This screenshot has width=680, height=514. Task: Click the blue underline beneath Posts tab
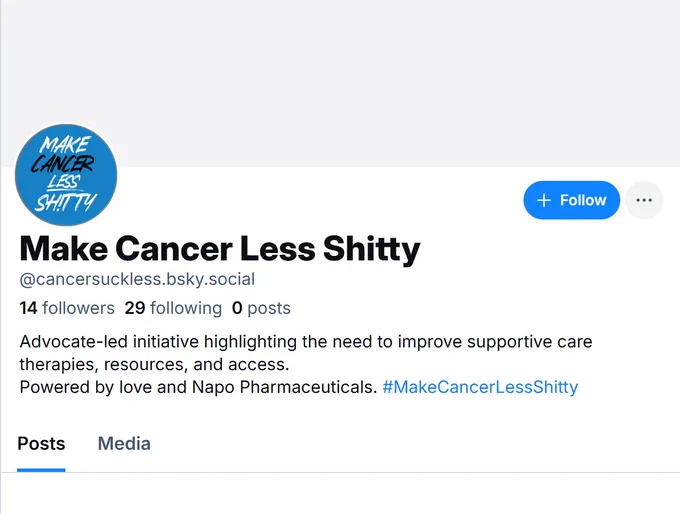click(41, 470)
